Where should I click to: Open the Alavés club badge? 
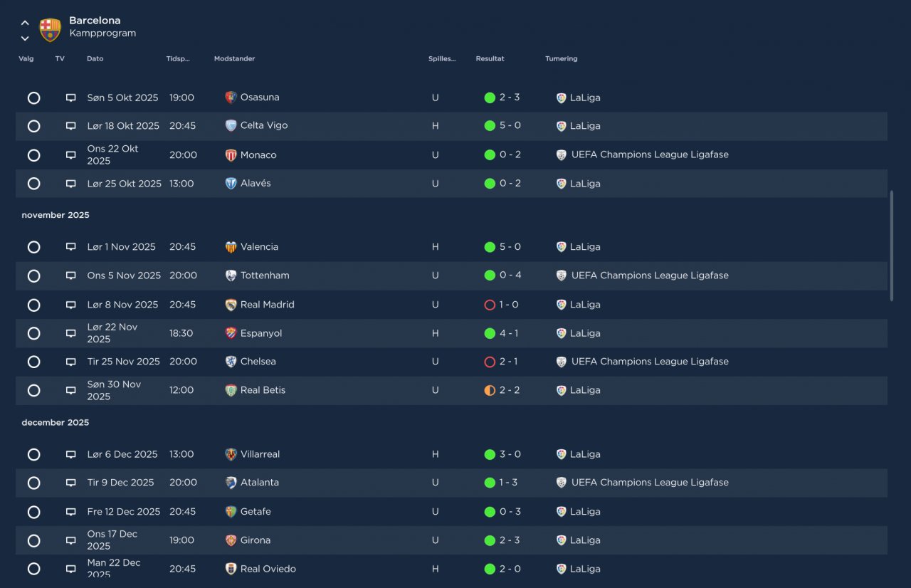pos(231,184)
